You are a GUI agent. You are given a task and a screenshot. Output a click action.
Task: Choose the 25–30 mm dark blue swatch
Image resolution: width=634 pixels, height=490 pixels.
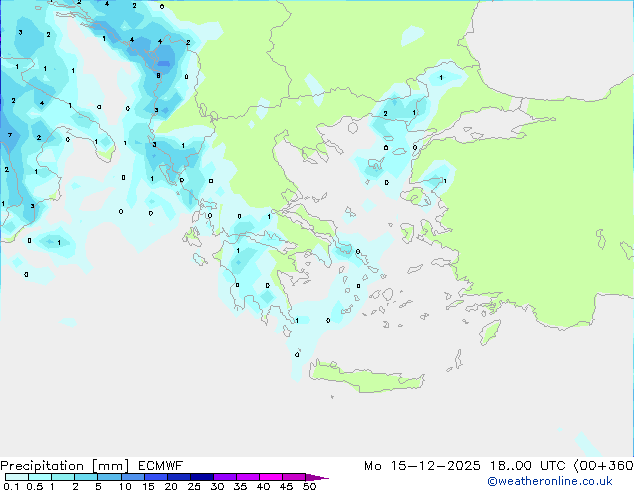coord(201,477)
